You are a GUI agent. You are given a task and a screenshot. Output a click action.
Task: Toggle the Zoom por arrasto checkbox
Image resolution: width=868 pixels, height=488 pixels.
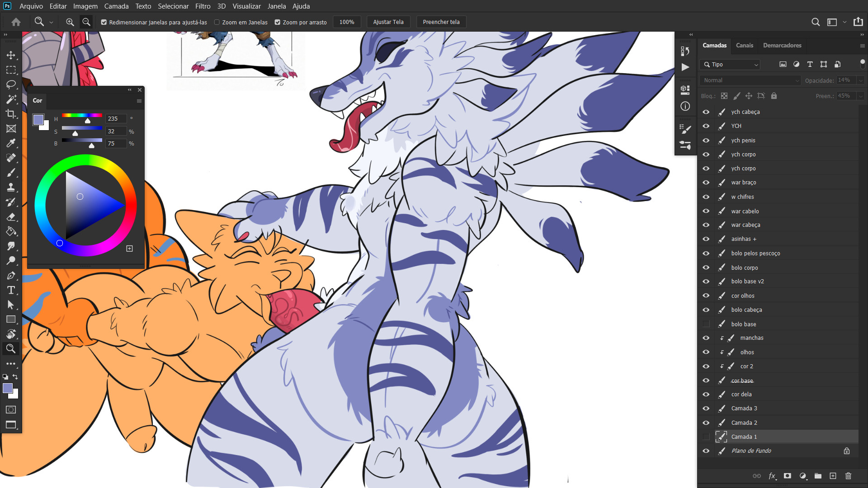point(278,22)
